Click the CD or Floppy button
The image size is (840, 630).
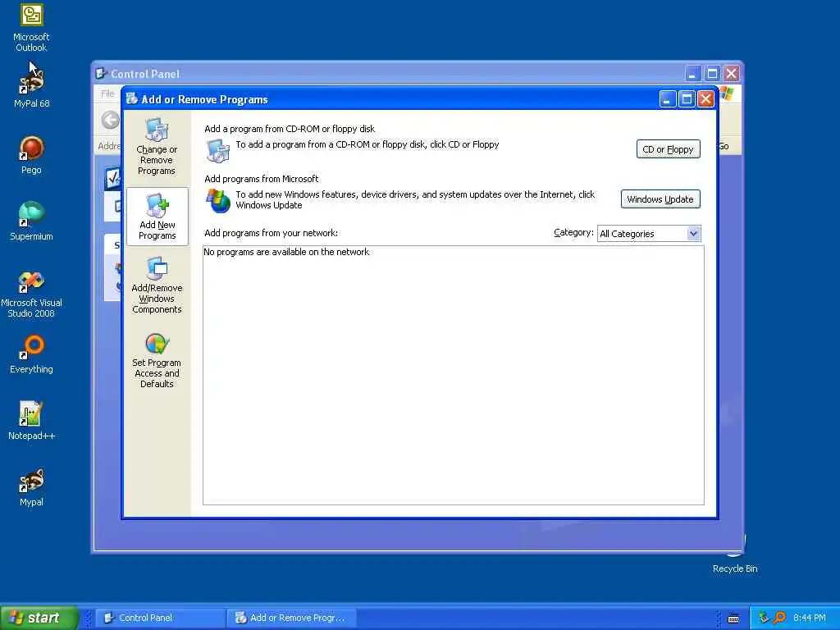[x=668, y=149]
